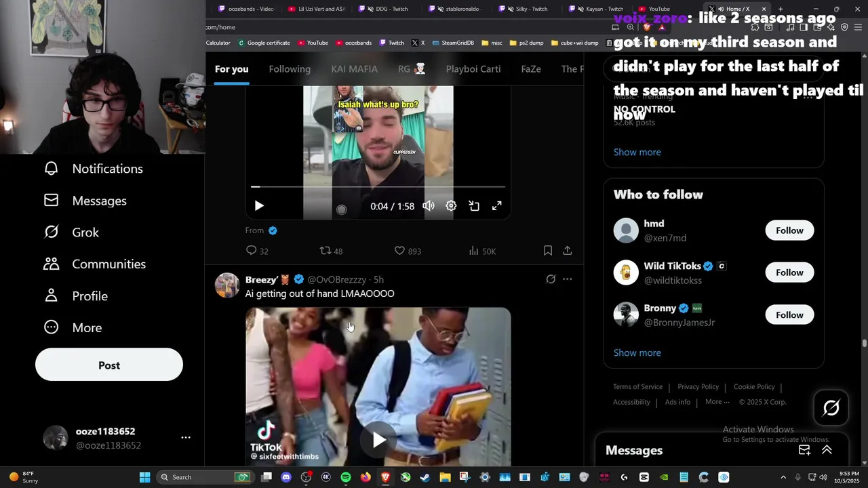
Task: Follow Wild TikToks account
Action: (789, 272)
